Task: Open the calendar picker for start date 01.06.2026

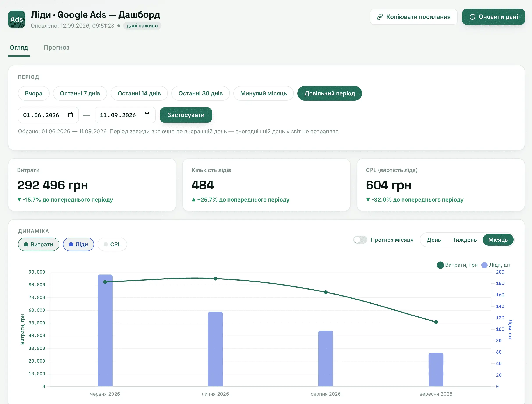Action: pos(70,115)
